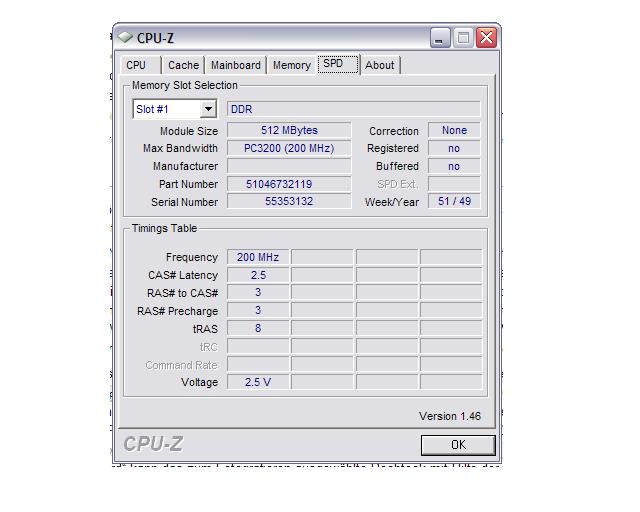The height and width of the screenshot is (512, 640).
Task: Click the Command Rate label
Action: click(x=181, y=365)
